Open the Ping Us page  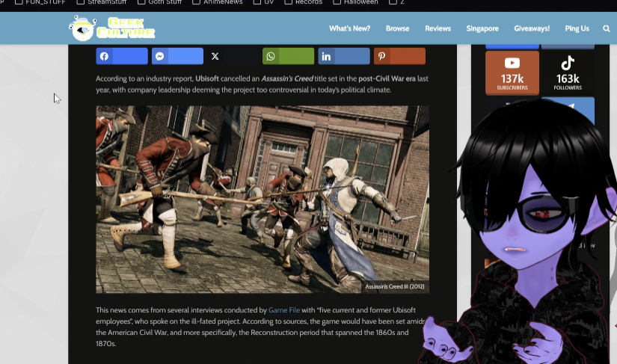click(x=577, y=28)
